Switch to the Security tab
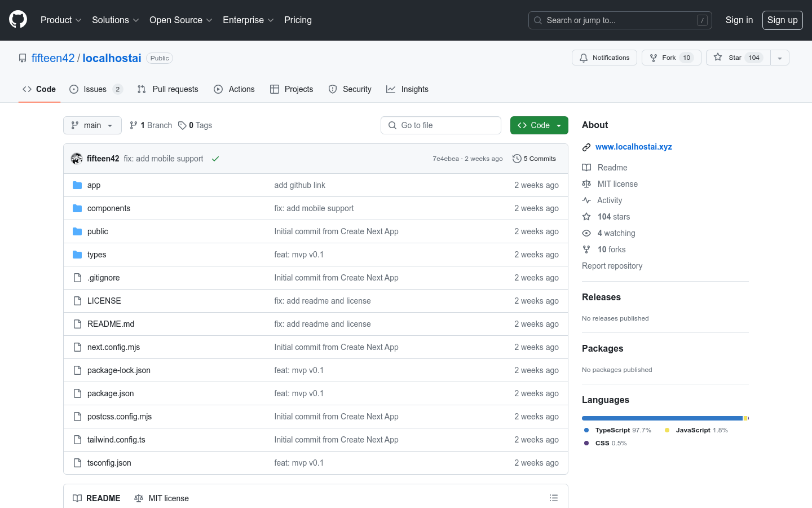Screen dimensions: 812x508 (350, 89)
